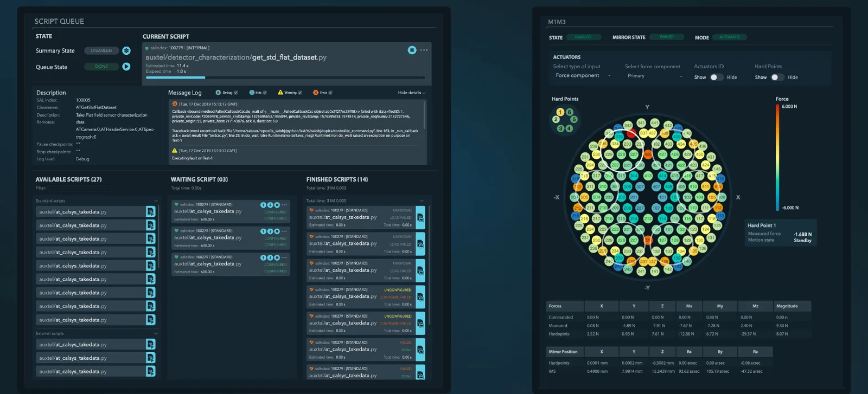Screen dimensions: 868x394
Task: Launch the first script under External scripts
Action: pos(151,344)
